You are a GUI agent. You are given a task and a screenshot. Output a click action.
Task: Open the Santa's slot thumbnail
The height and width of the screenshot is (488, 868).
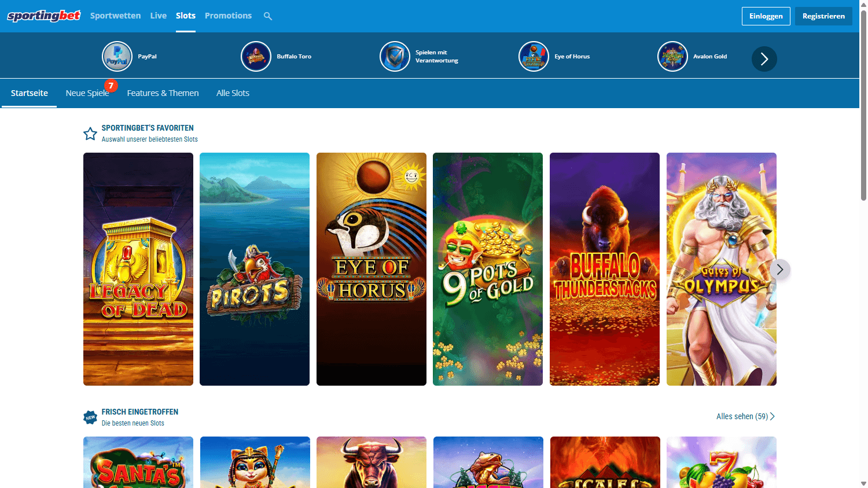(138, 463)
